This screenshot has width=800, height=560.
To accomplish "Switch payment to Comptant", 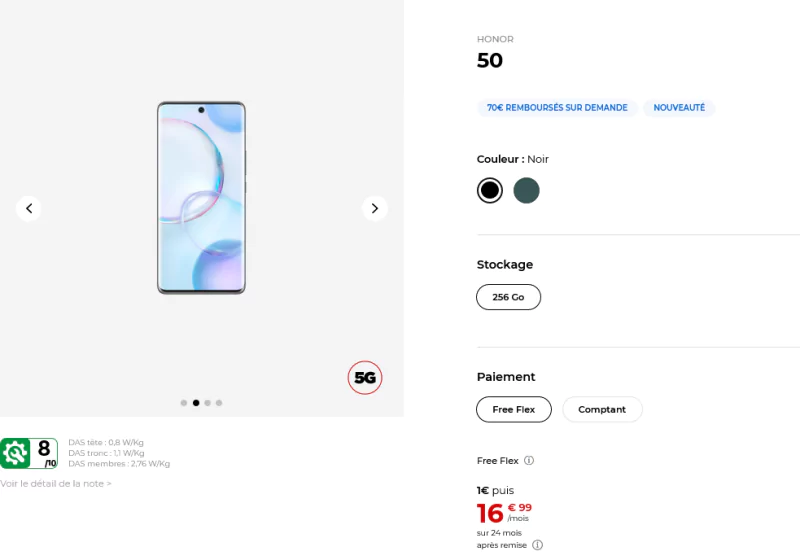I will tap(602, 409).
